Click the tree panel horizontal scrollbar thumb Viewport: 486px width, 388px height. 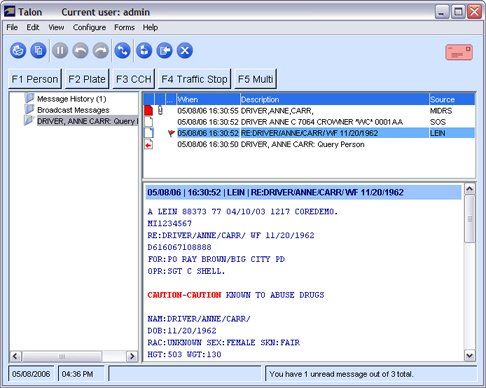point(61,356)
